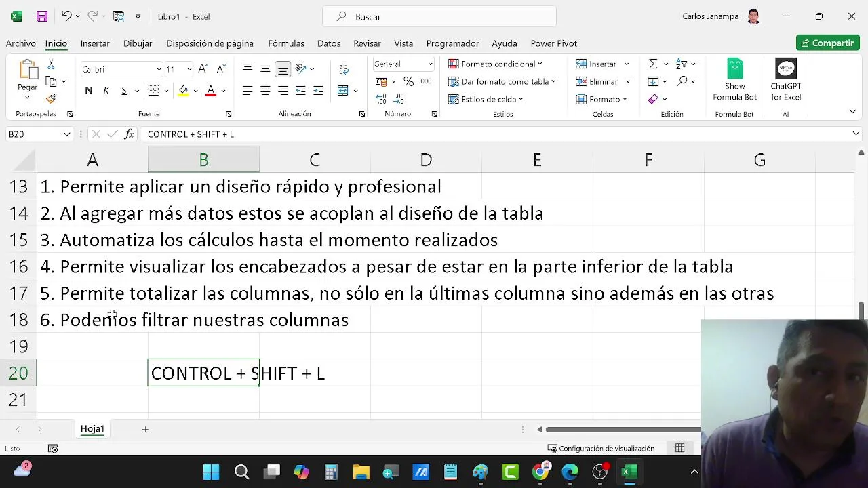Image resolution: width=868 pixels, height=488 pixels.
Task: Toggle bold with the N button
Action: pyautogui.click(x=88, y=90)
